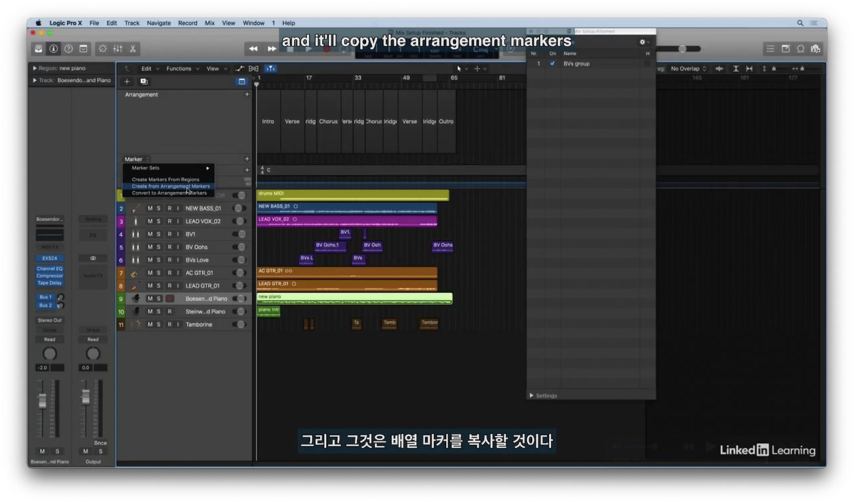Open the Library panel icon
The image size is (854, 504).
(39, 49)
